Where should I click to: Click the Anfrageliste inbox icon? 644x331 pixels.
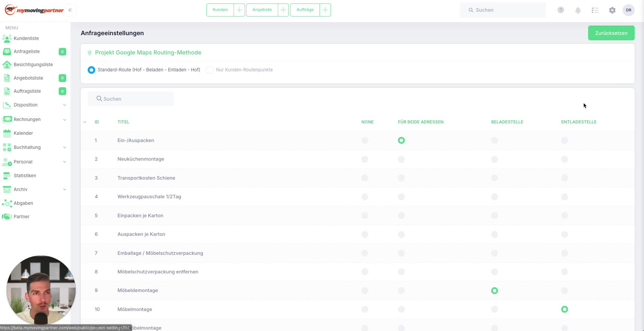coord(7,51)
